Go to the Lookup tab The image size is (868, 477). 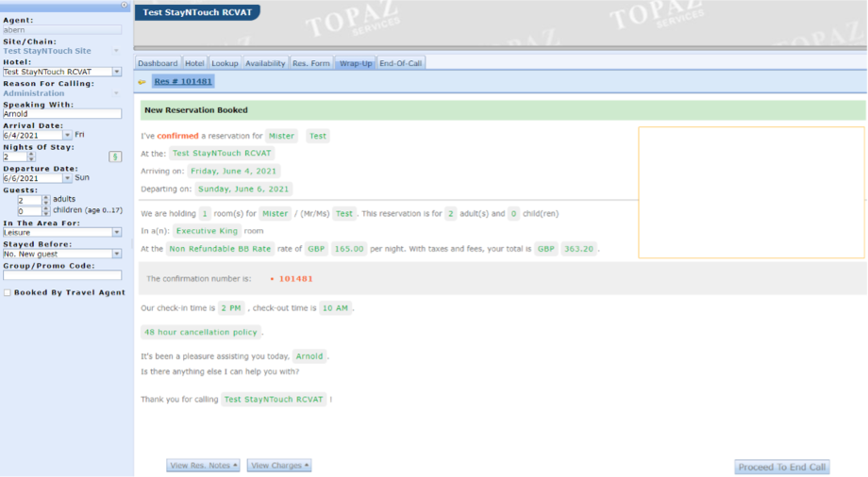[x=225, y=63]
